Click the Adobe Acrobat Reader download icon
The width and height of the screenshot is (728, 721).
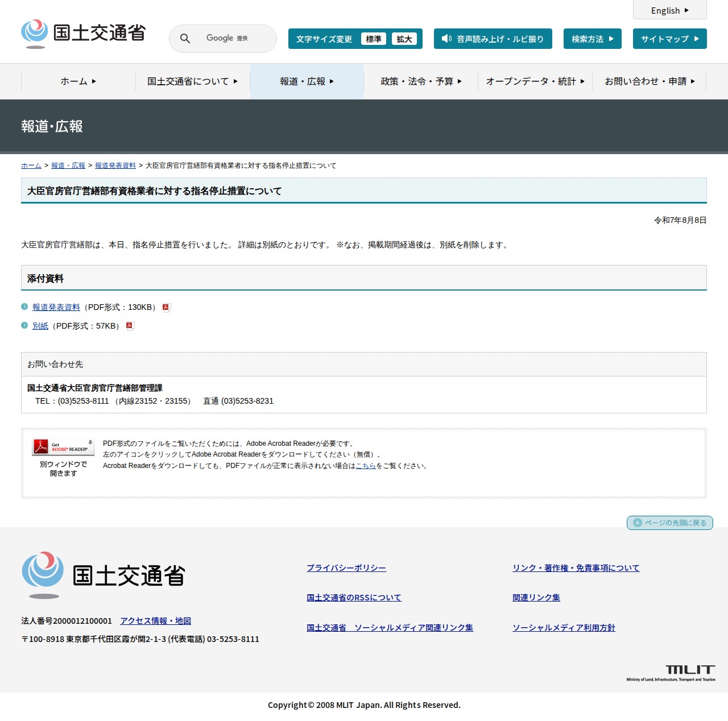point(63,446)
